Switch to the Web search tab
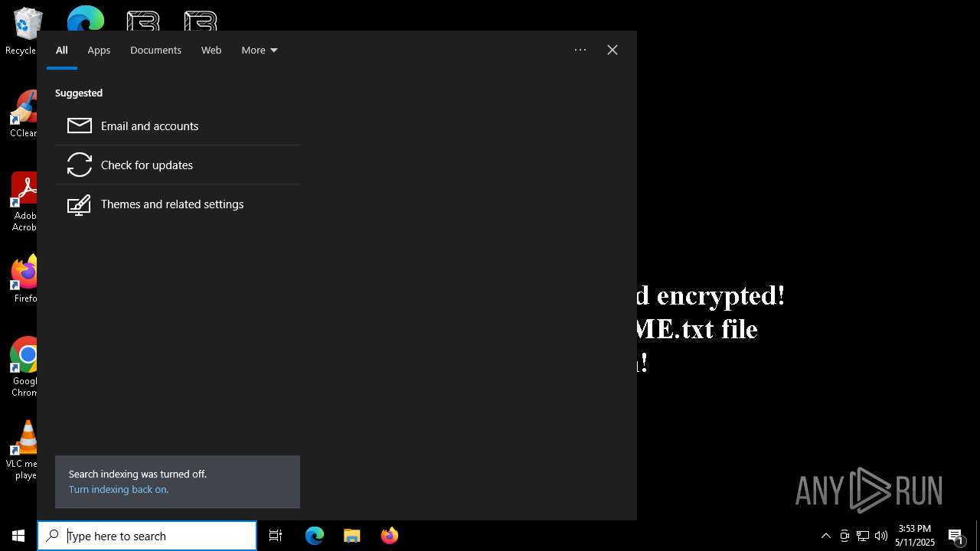The width and height of the screenshot is (980, 551). [211, 50]
